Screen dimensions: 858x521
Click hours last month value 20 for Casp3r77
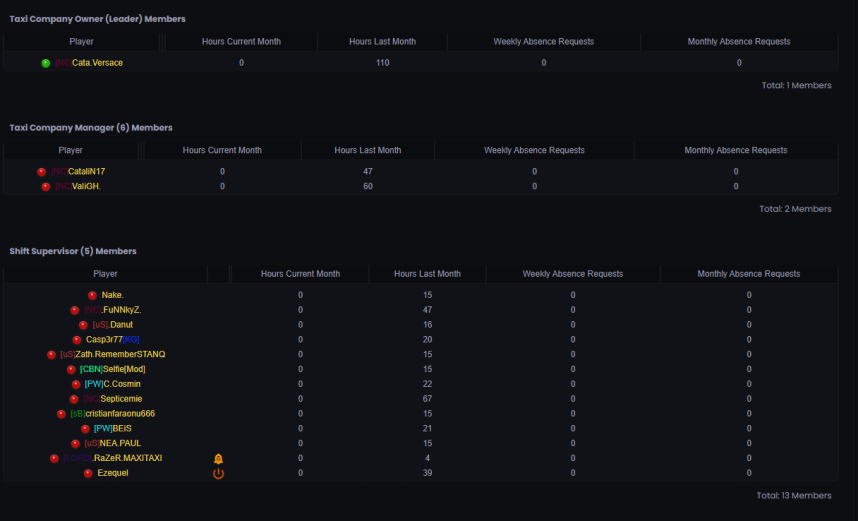427,340
